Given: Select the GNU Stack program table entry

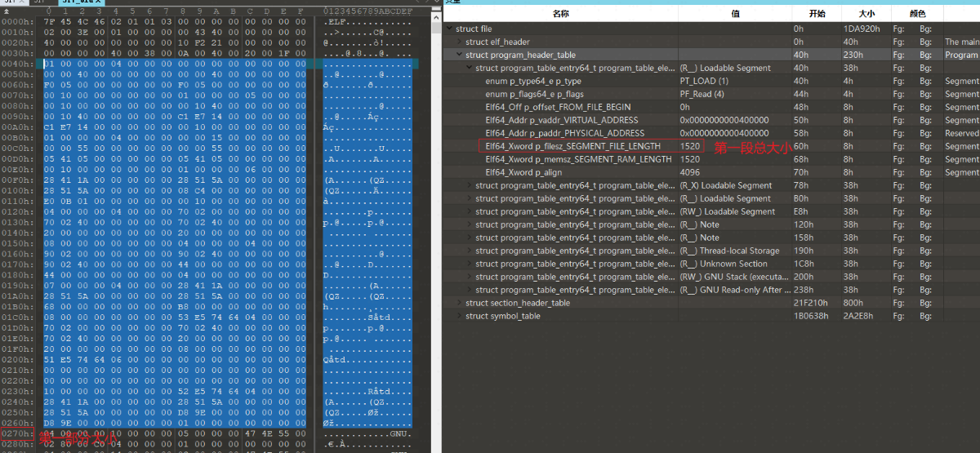Looking at the screenshot, I should [711, 277].
